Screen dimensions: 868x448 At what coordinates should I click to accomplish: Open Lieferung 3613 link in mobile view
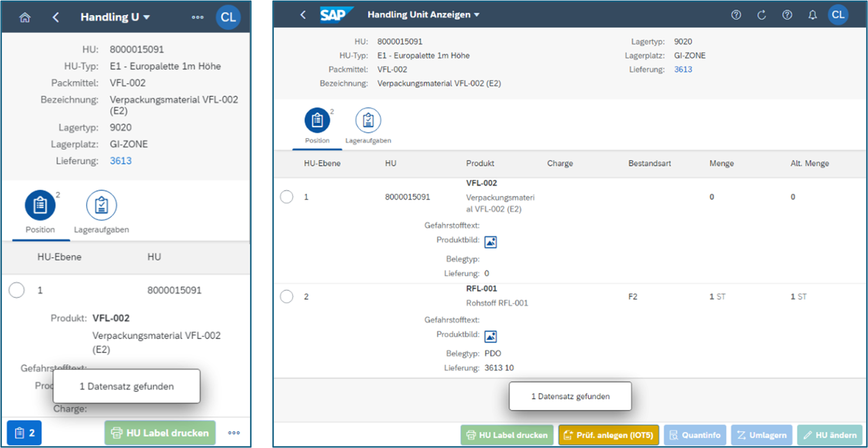click(x=121, y=161)
